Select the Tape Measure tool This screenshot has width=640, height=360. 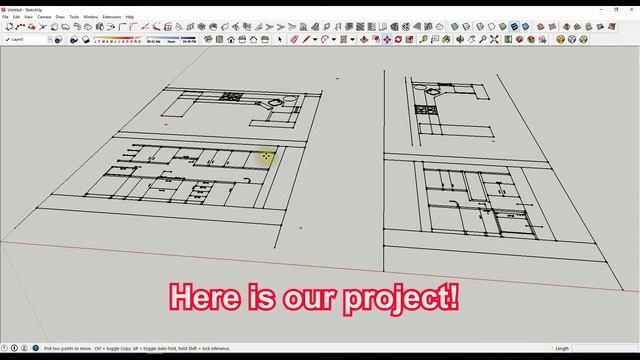(x=423, y=40)
